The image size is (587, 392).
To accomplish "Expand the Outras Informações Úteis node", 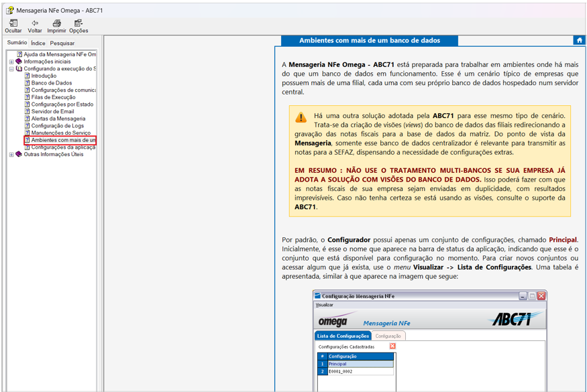I will 11,155.
